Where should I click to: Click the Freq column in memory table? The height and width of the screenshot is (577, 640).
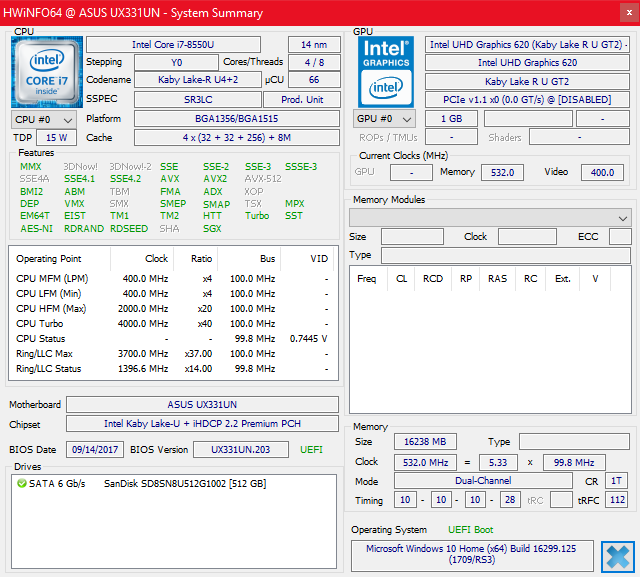pos(367,279)
